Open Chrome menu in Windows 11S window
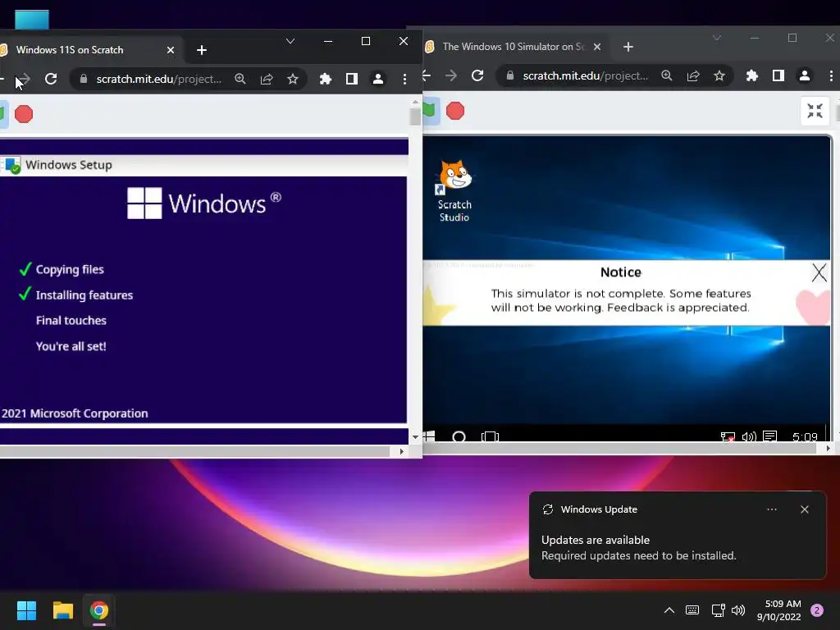This screenshot has width=840, height=630. click(404, 79)
